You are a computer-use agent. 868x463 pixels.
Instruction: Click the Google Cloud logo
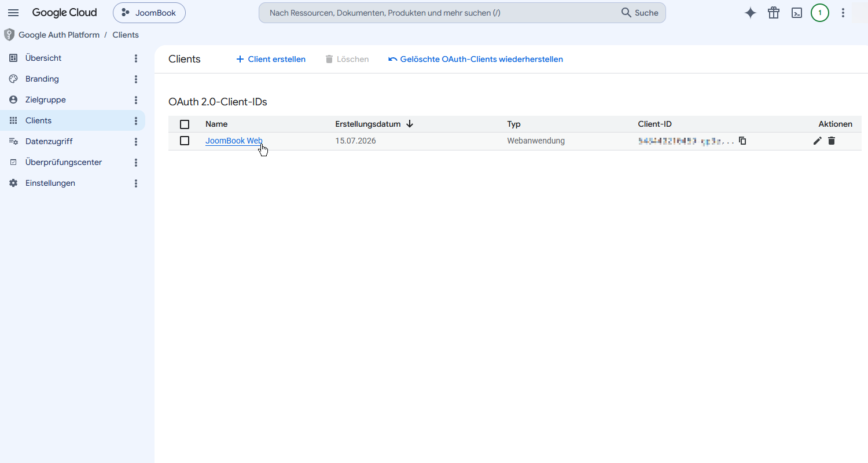[x=65, y=13]
